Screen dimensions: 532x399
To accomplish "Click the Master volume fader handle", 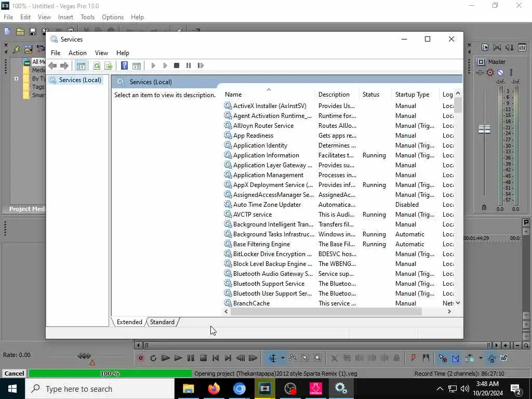I will coord(484,129).
